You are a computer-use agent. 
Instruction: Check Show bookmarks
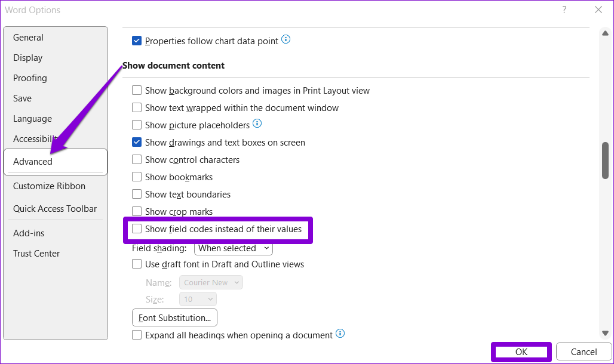click(137, 177)
